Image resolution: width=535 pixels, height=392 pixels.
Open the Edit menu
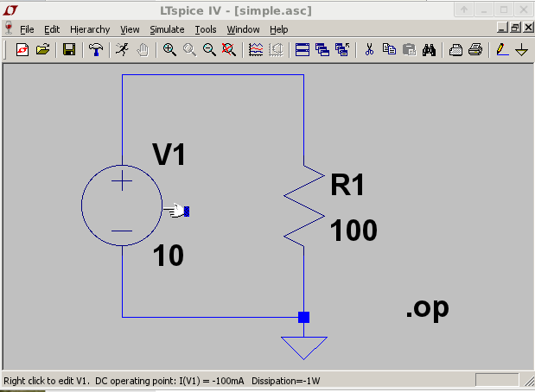pyautogui.click(x=52, y=29)
